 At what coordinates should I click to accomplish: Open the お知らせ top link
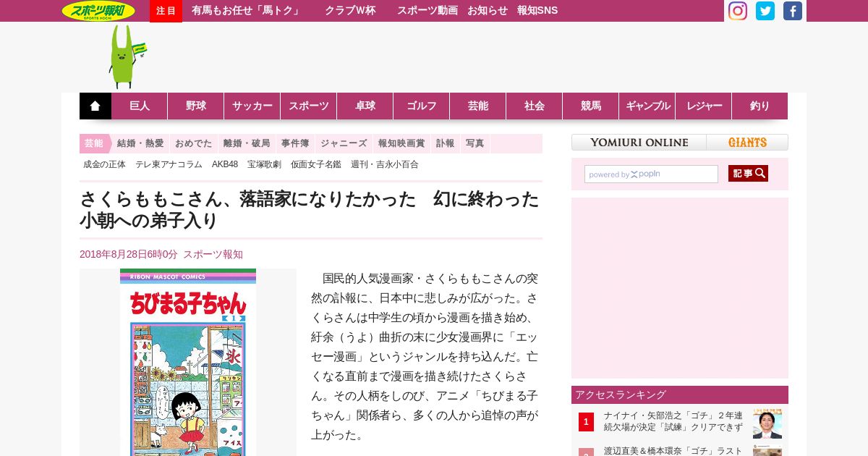pos(488,11)
